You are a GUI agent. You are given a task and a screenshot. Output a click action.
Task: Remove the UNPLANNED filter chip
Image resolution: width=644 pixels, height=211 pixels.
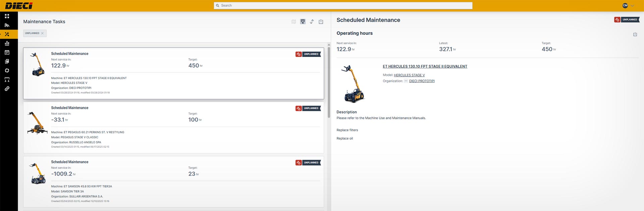pyautogui.click(x=42, y=33)
